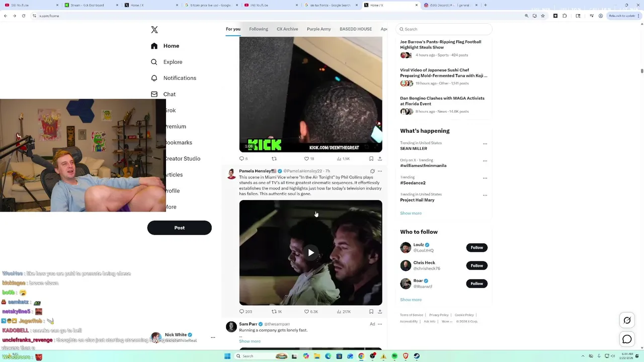
Task: Open Explore in the sidebar
Action: [167, 62]
